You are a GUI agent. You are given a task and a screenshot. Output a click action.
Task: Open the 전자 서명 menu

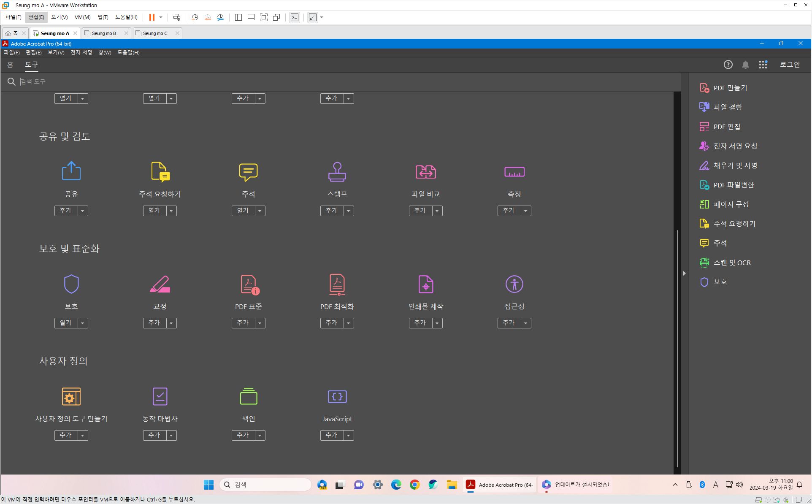(81, 52)
